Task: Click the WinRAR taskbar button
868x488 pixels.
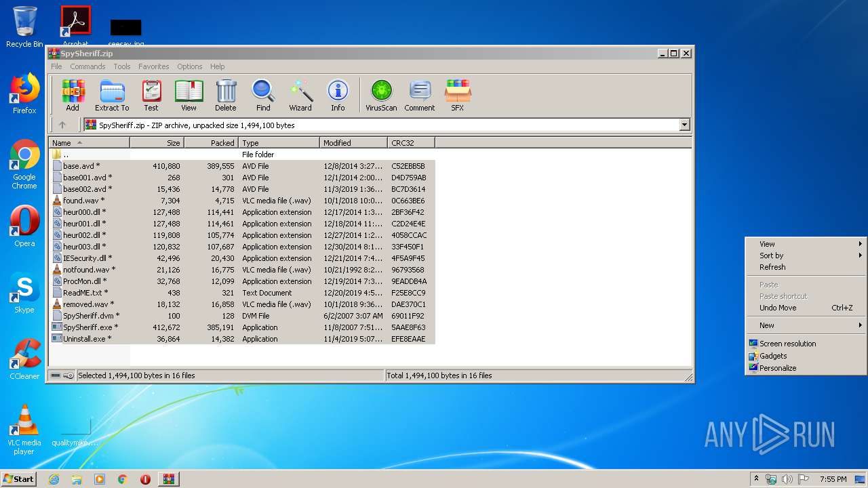Action: point(168,479)
